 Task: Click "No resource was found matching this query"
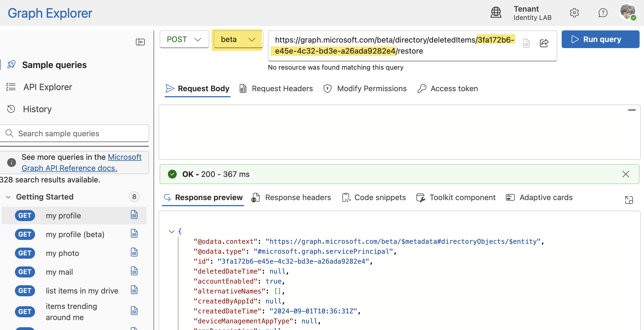336,67
